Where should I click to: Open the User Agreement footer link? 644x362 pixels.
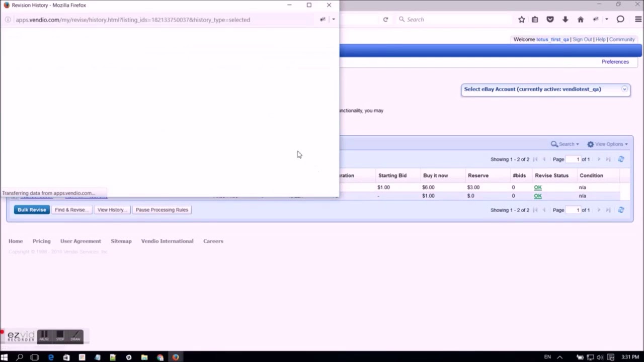(80, 241)
